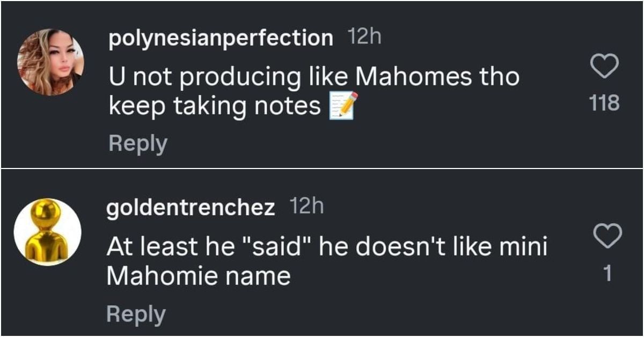Open polynesianperfection's profile picture
Viewport: 644px width, 337px height.
50,62
